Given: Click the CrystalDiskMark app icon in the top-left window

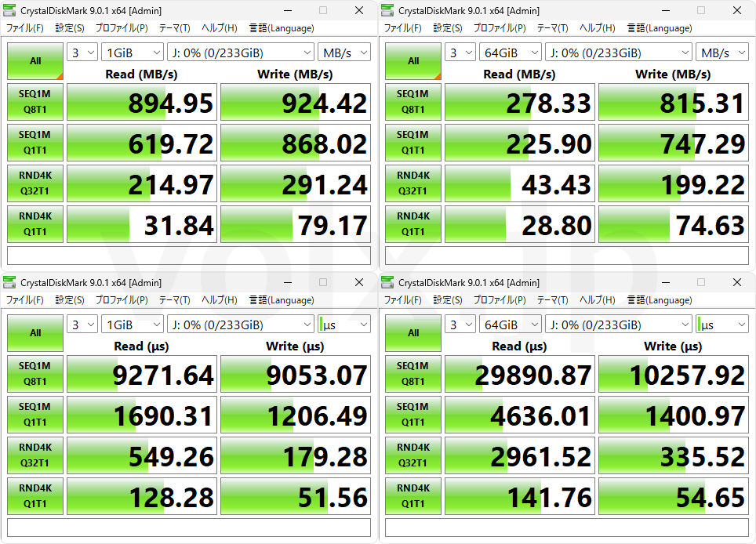Looking at the screenshot, I should [x=9, y=11].
